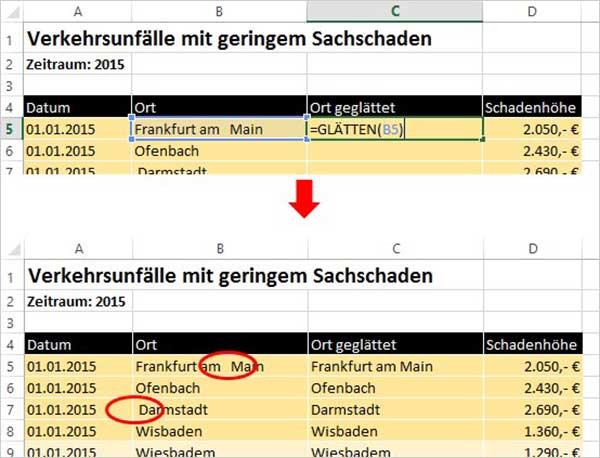Click the row 4 header in lower sheet
This screenshot has height=458, width=600.
pyautogui.click(x=12, y=344)
